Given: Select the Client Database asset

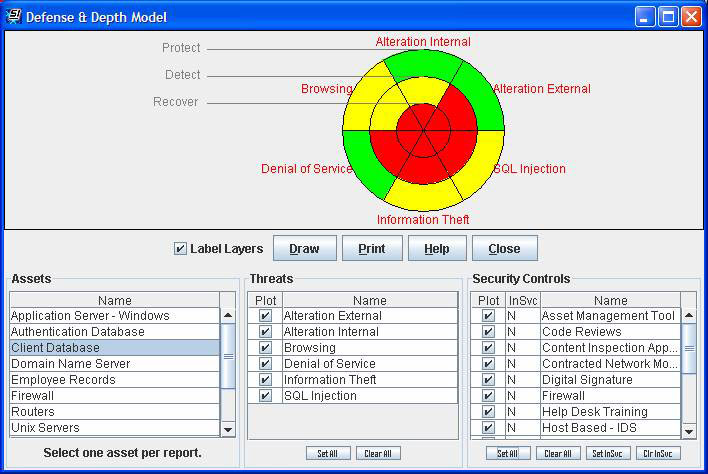Looking at the screenshot, I should pyautogui.click(x=115, y=348).
